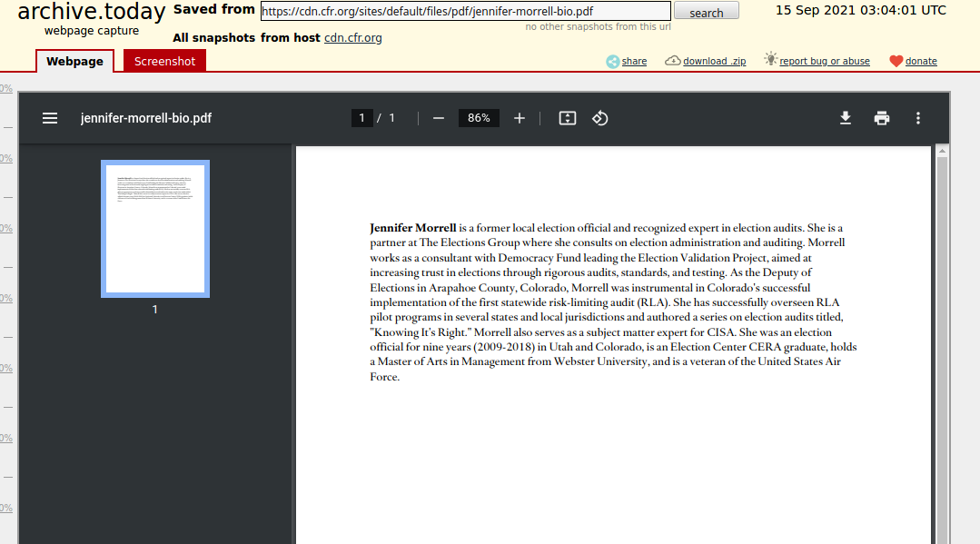This screenshot has height=544, width=980.
Task: Click the scrollbar up arrow
Action: [x=942, y=152]
